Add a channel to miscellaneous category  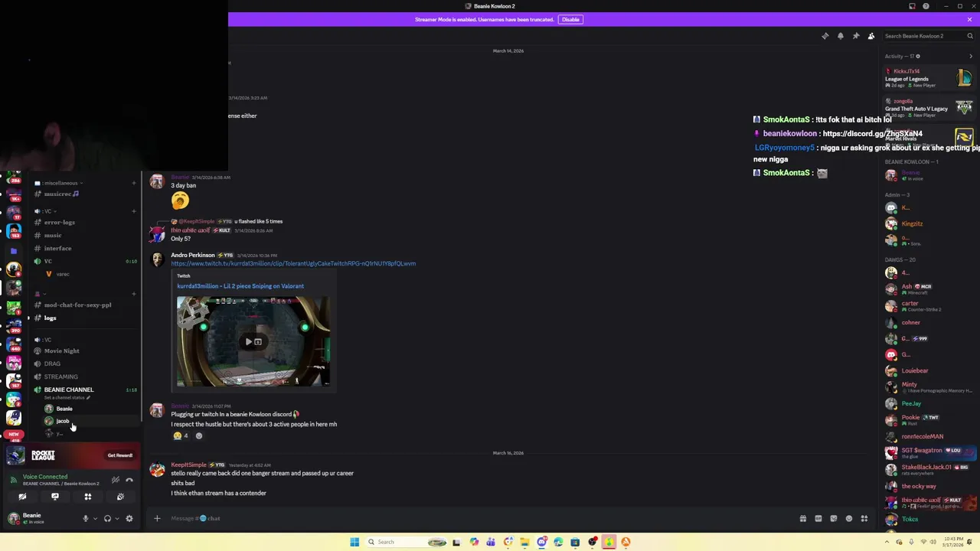pyautogui.click(x=134, y=184)
